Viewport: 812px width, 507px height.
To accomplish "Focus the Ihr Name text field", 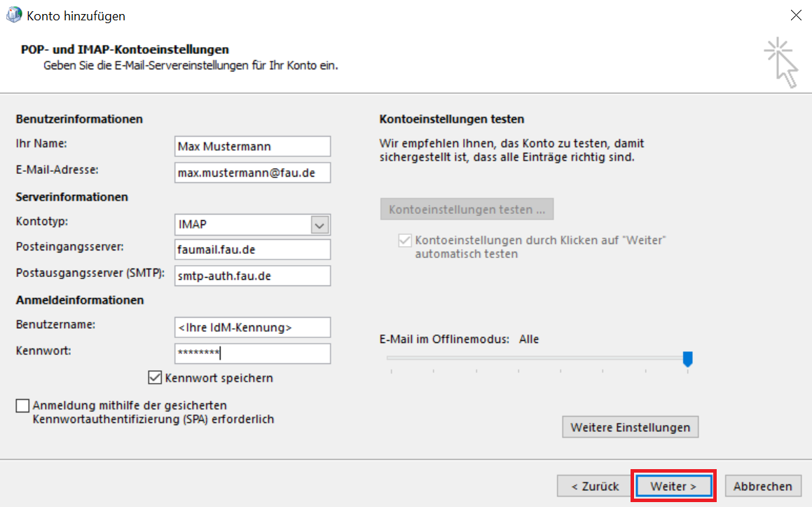I will [x=252, y=147].
